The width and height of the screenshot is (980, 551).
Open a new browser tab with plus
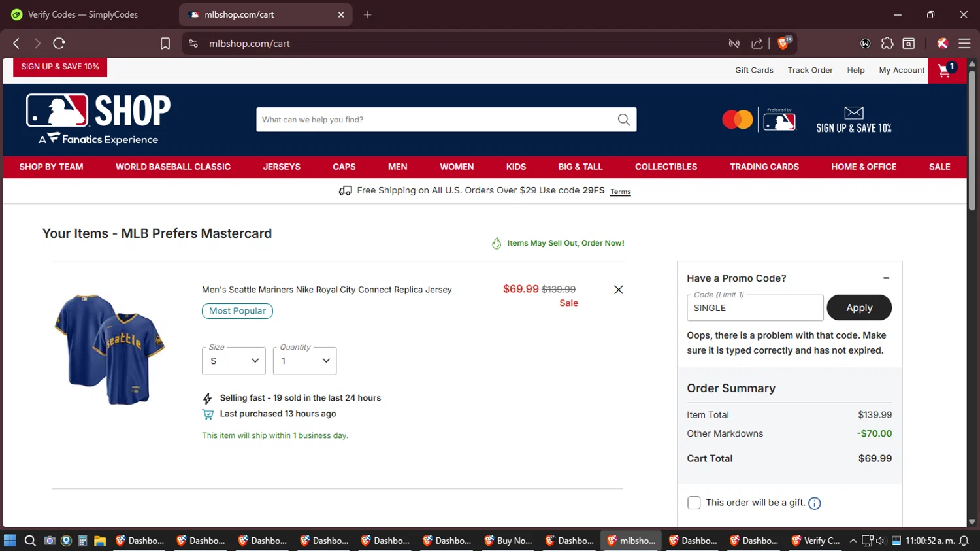(x=368, y=14)
